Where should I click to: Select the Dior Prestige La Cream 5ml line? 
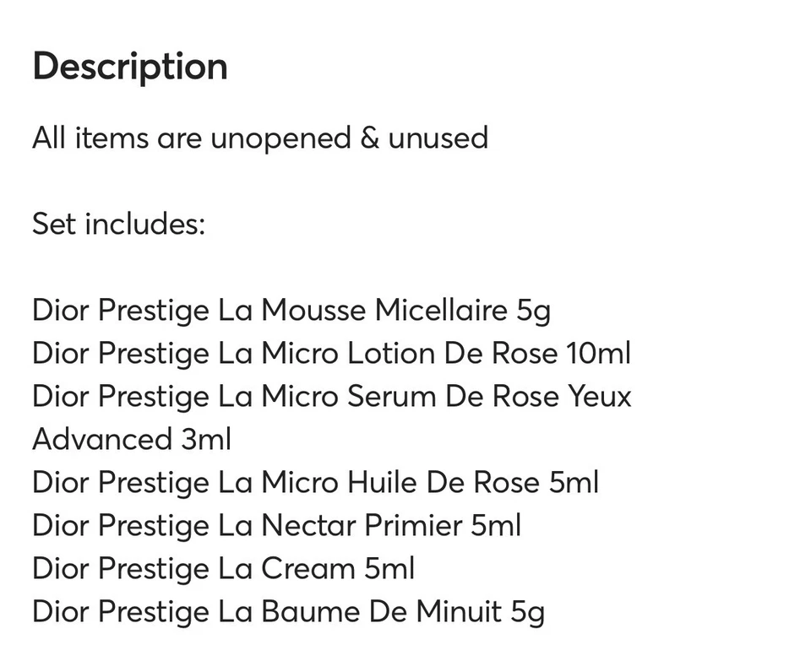coord(223,568)
